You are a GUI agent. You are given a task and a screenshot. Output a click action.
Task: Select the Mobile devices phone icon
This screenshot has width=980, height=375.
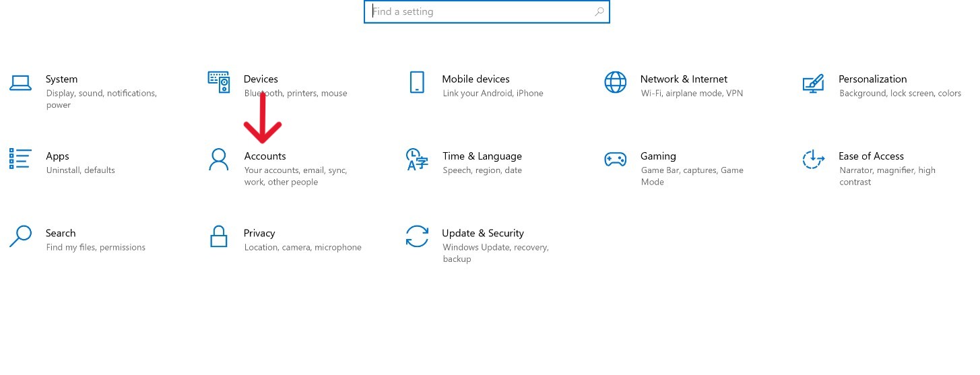pyautogui.click(x=417, y=82)
